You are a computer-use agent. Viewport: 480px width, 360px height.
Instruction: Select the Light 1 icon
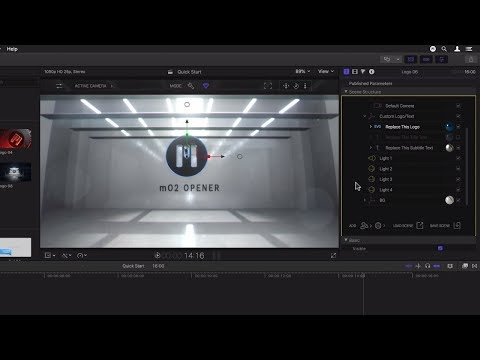[x=371, y=158]
